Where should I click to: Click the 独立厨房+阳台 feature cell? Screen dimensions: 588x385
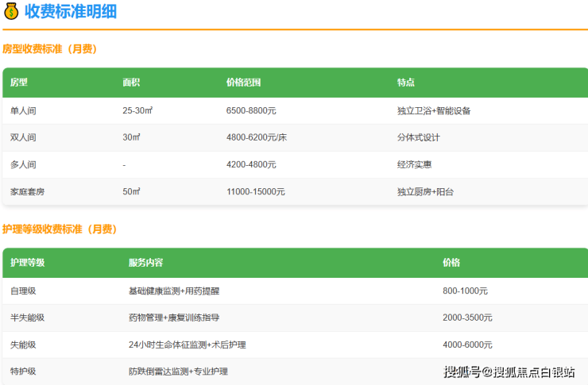click(x=425, y=191)
